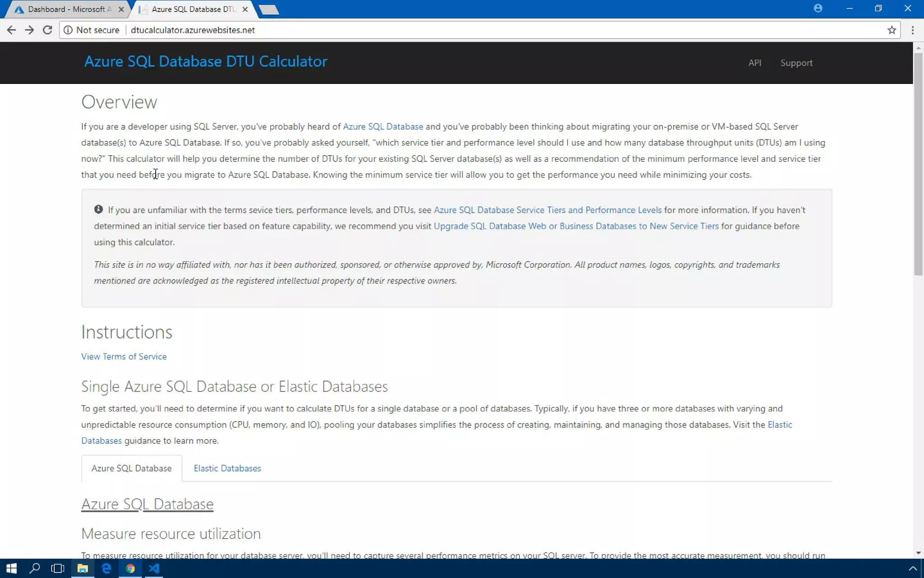
Task: Open the API navigation link
Action: pyautogui.click(x=754, y=63)
